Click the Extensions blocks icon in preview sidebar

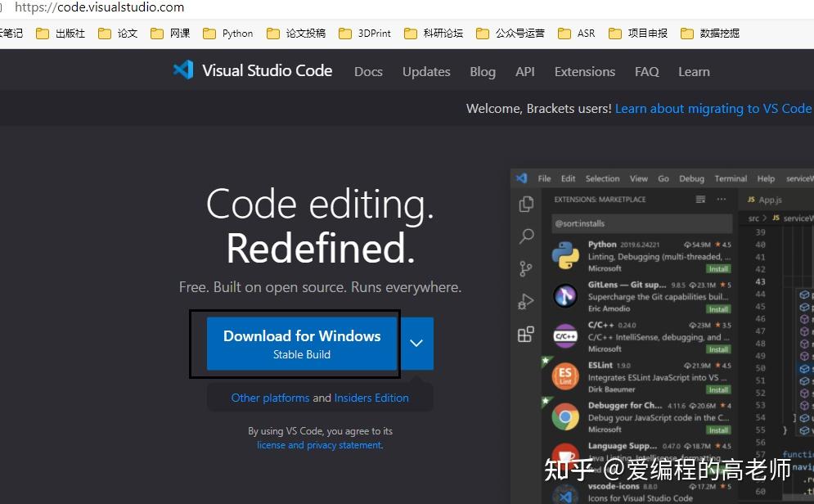[525, 334]
